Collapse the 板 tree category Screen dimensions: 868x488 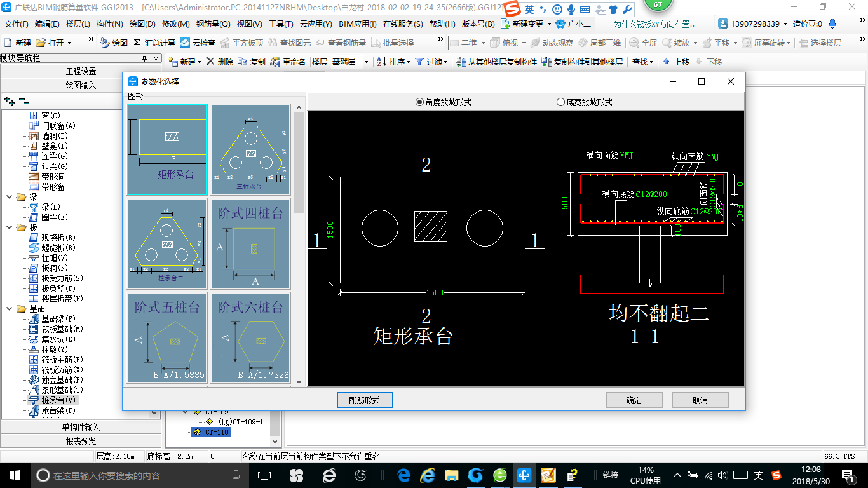click(10, 227)
